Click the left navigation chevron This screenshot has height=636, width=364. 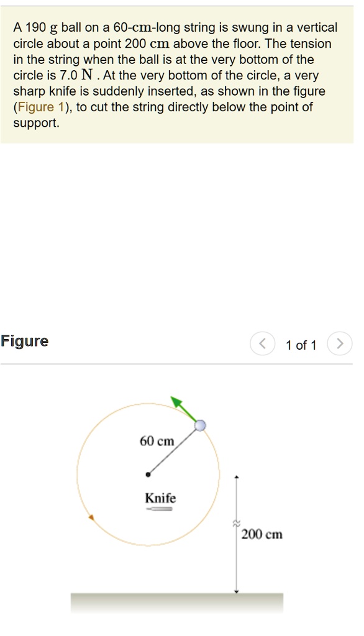262,343
